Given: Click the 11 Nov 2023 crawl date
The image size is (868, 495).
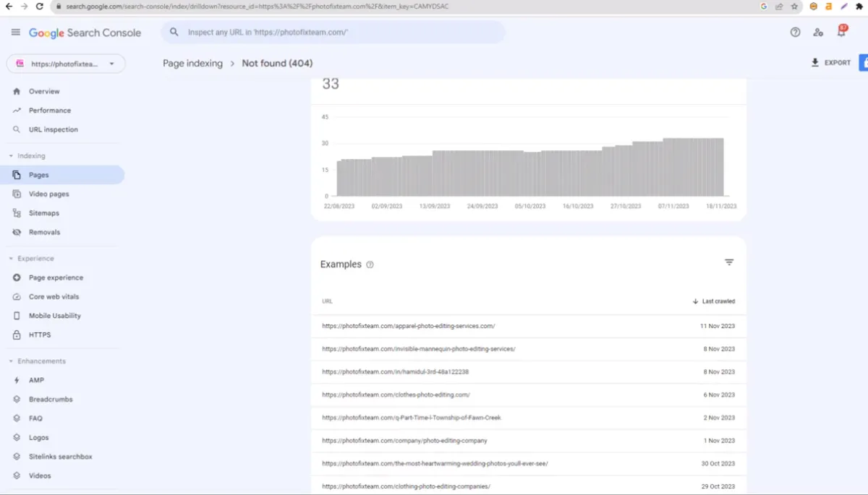Looking at the screenshot, I should (718, 327).
